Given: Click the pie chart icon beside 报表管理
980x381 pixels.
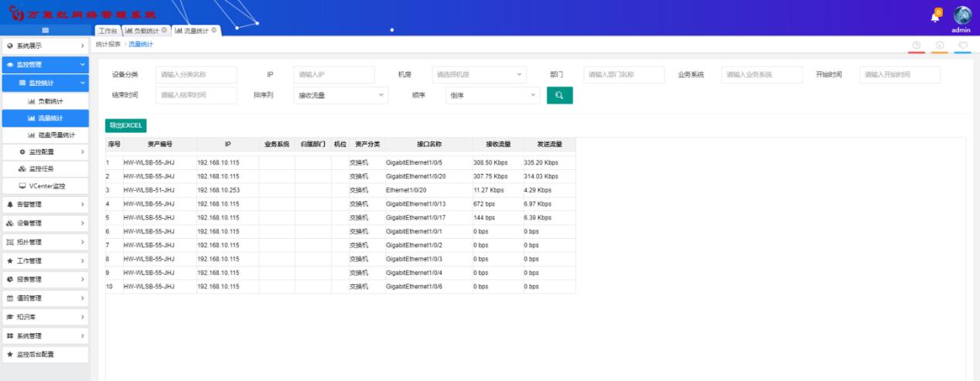Looking at the screenshot, I should pos(11,279).
